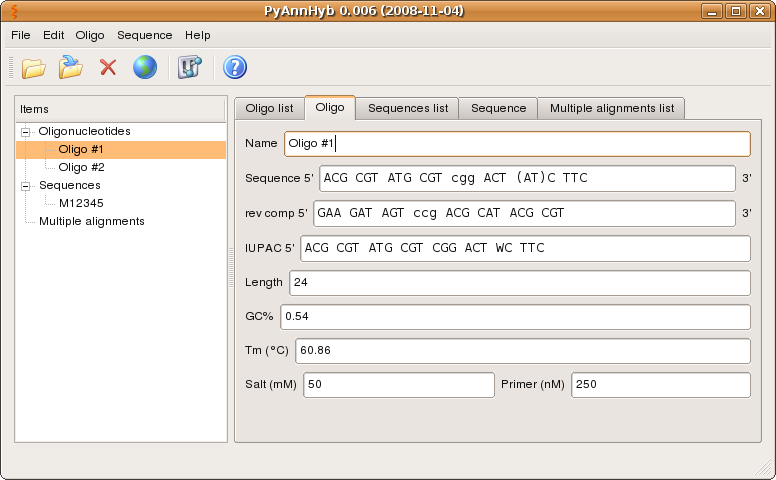Open the Oligo menu
The image size is (776, 480).
pyautogui.click(x=90, y=35)
